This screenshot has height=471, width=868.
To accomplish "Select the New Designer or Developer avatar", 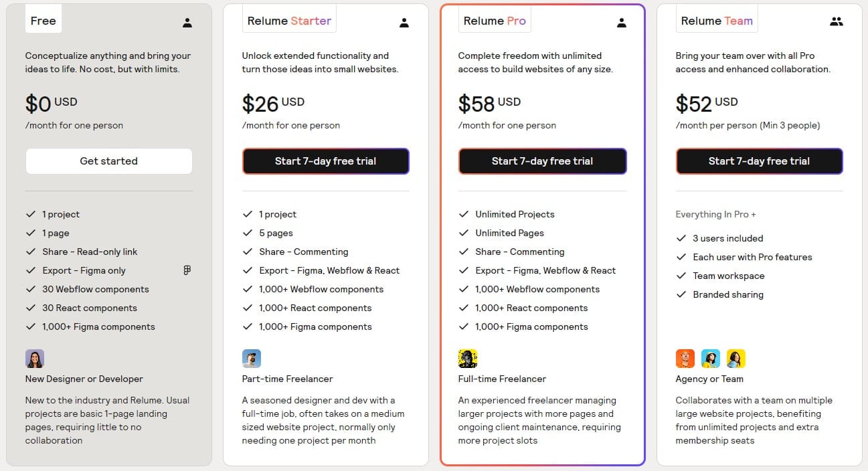I will pyautogui.click(x=35, y=359).
